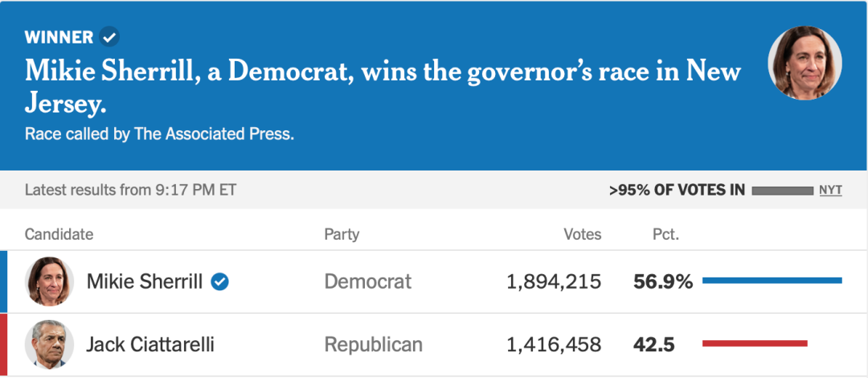
Task: Open the NYT link beside votes in
Action: point(830,191)
